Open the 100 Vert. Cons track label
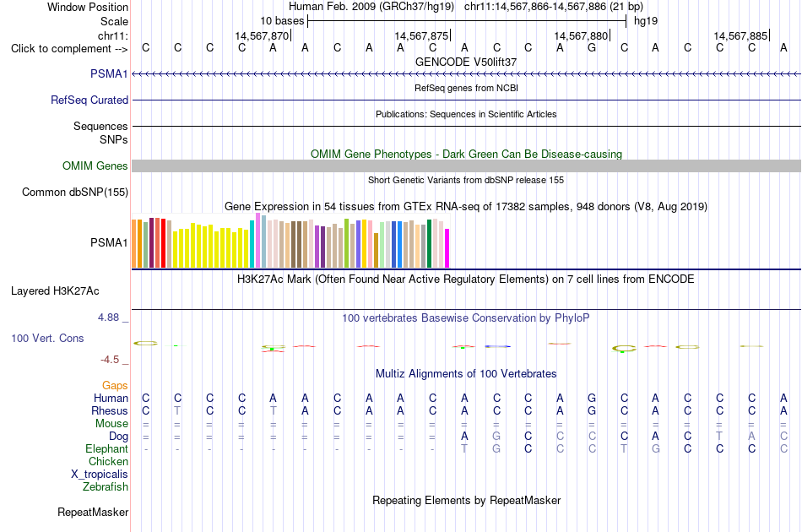This screenshot has height=532, width=802. [47, 338]
